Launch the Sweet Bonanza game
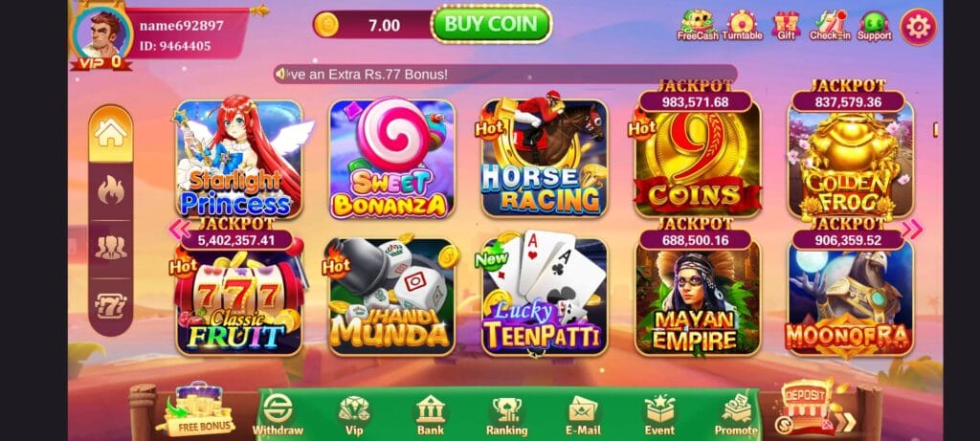This screenshot has height=441, width=980. (391, 159)
